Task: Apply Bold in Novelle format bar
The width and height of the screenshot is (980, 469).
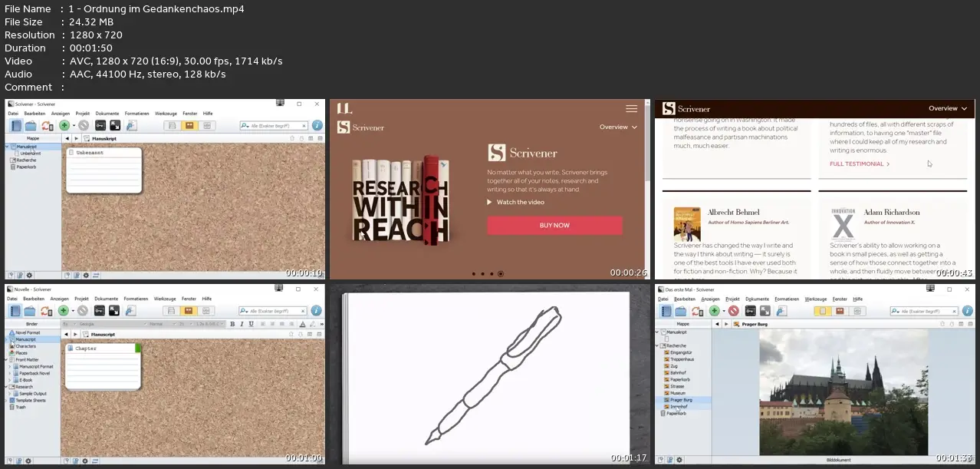Action: click(x=232, y=324)
